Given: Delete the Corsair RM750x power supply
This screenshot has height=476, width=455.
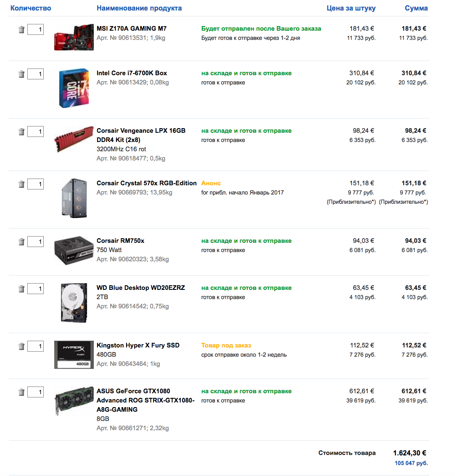Looking at the screenshot, I should [x=21, y=242].
